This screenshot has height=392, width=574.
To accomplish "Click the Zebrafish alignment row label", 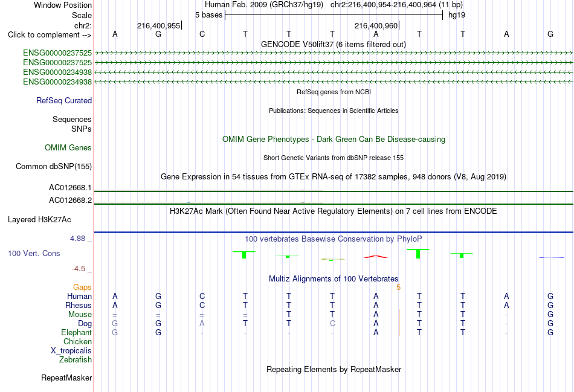I will [76, 360].
